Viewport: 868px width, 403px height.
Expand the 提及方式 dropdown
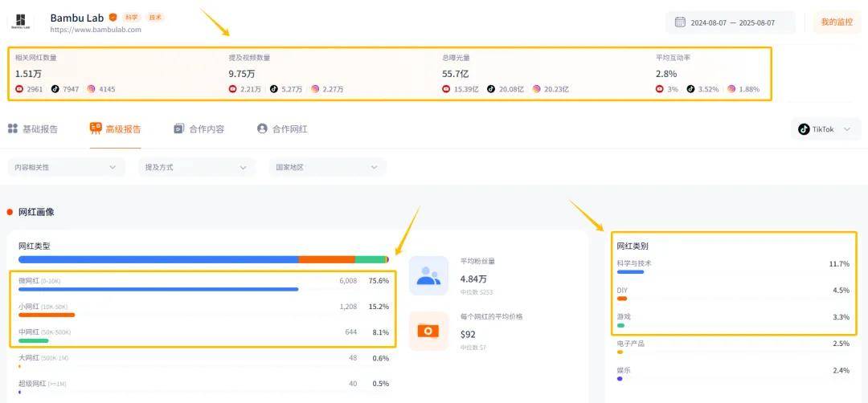197,167
